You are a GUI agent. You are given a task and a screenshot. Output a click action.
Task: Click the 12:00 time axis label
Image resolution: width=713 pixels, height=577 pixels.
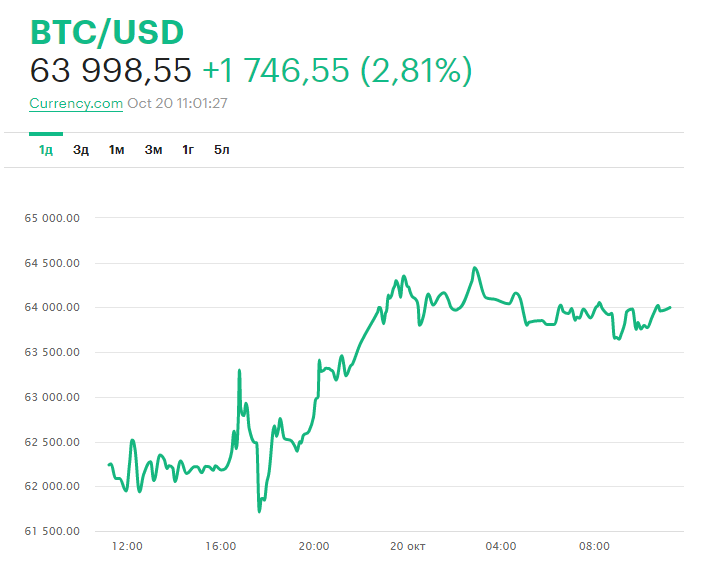point(127,546)
